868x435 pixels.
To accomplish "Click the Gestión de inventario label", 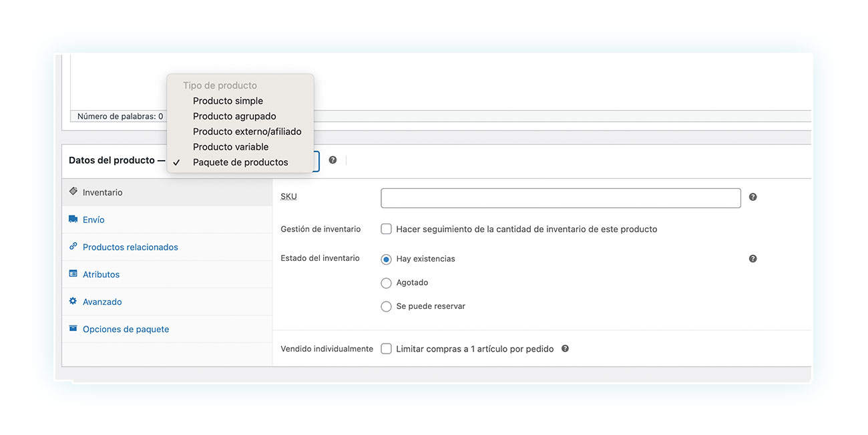I will click(x=320, y=229).
